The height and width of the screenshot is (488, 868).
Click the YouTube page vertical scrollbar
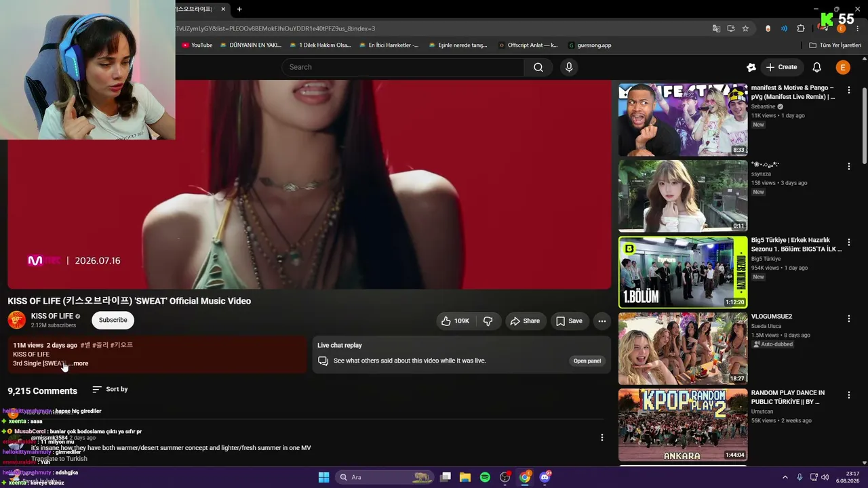[864, 125]
